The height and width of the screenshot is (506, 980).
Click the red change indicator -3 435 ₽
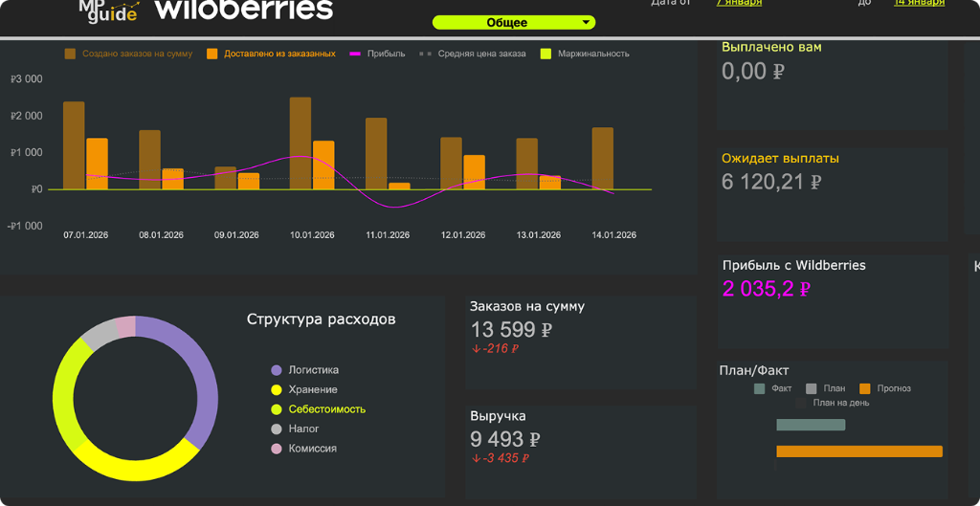point(501,458)
